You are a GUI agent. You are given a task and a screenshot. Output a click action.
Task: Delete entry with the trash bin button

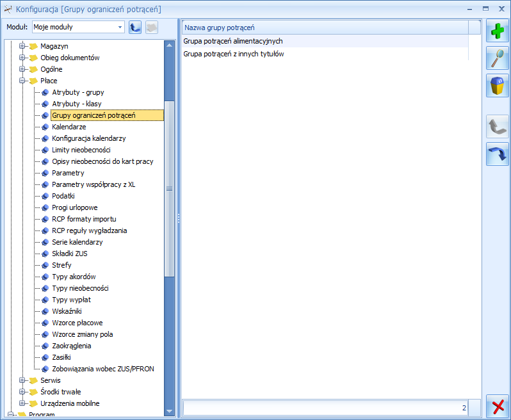pyautogui.click(x=498, y=86)
